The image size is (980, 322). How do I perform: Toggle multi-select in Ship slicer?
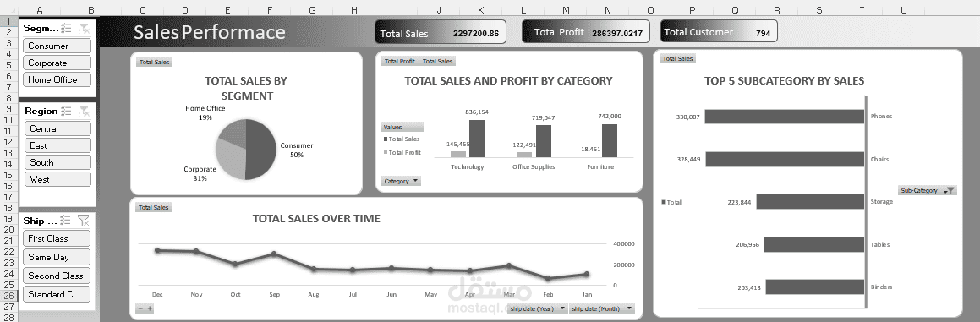pos(65,220)
